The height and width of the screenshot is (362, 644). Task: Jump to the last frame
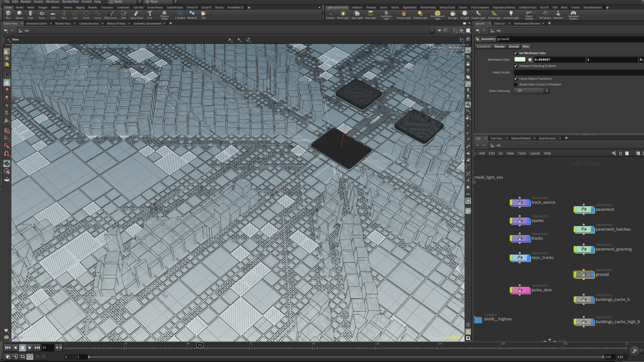click(37, 348)
